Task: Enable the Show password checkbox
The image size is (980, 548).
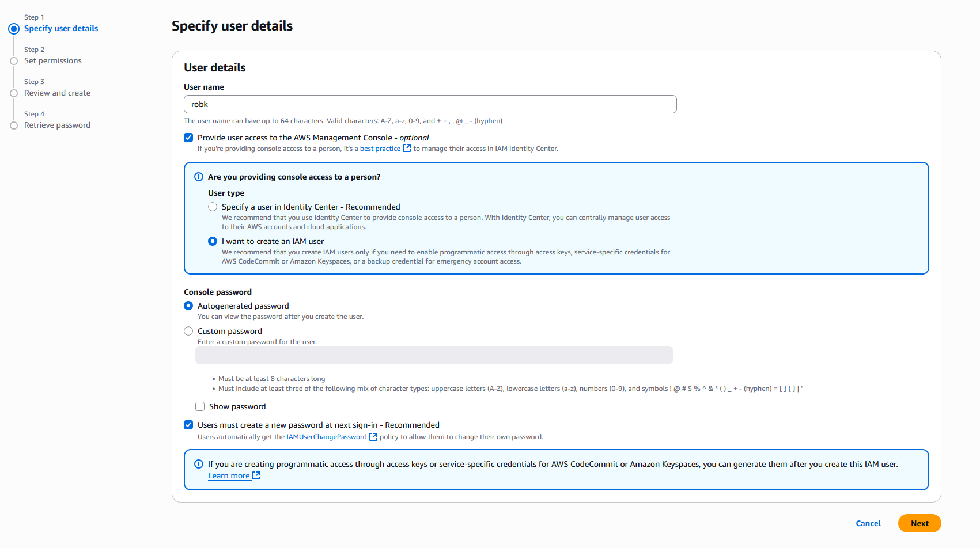Action: click(x=200, y=406)
